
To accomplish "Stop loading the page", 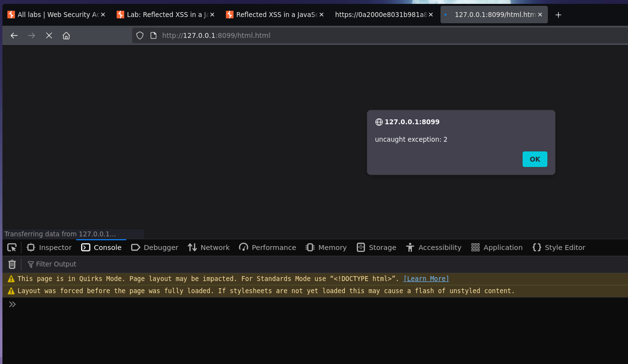I will pyautogui.click(x=49, y=35).
